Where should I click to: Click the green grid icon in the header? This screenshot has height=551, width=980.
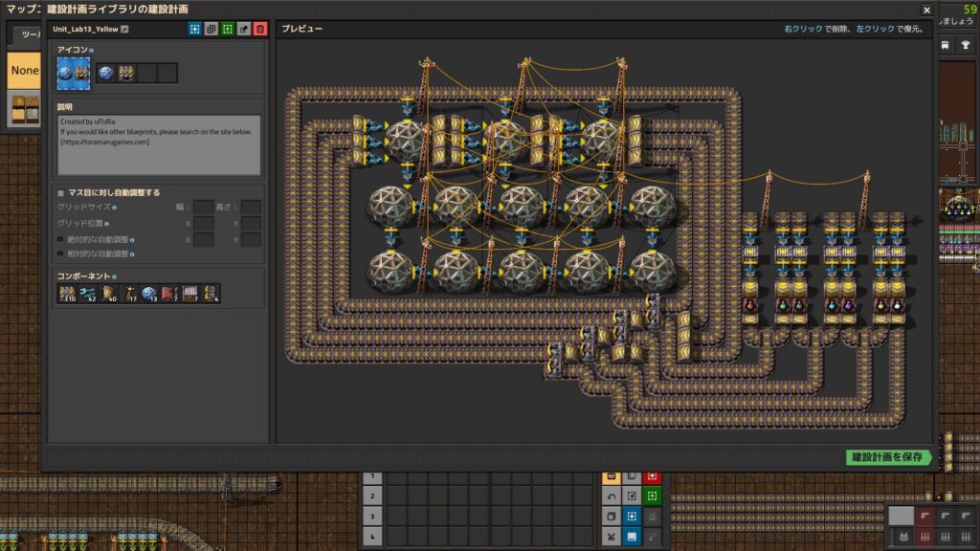[228, 29]
